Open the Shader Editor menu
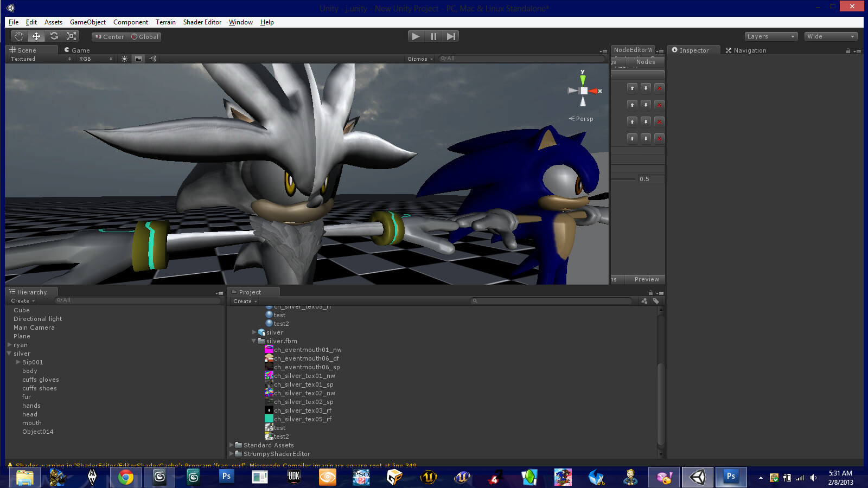The height and width of the screenshot is (488, 868). pyautogui.click(x=202, y=22)
